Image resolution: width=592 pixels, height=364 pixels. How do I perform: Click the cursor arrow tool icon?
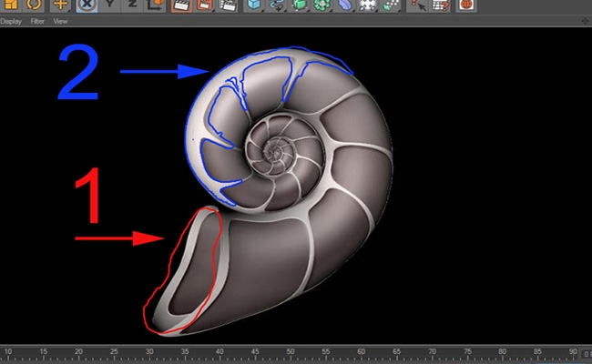[x=418, y=5]
